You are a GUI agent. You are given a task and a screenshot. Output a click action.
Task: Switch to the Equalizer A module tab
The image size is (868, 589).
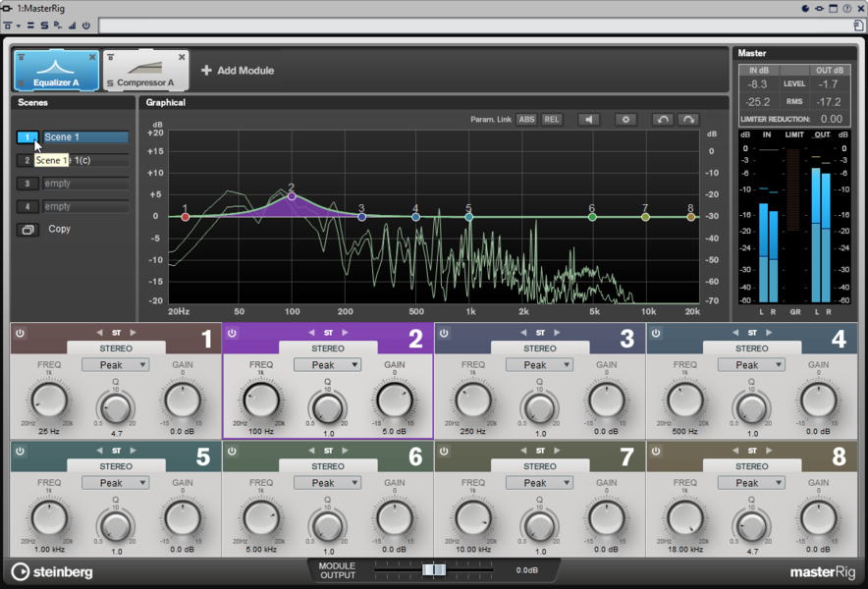point(57,71)
